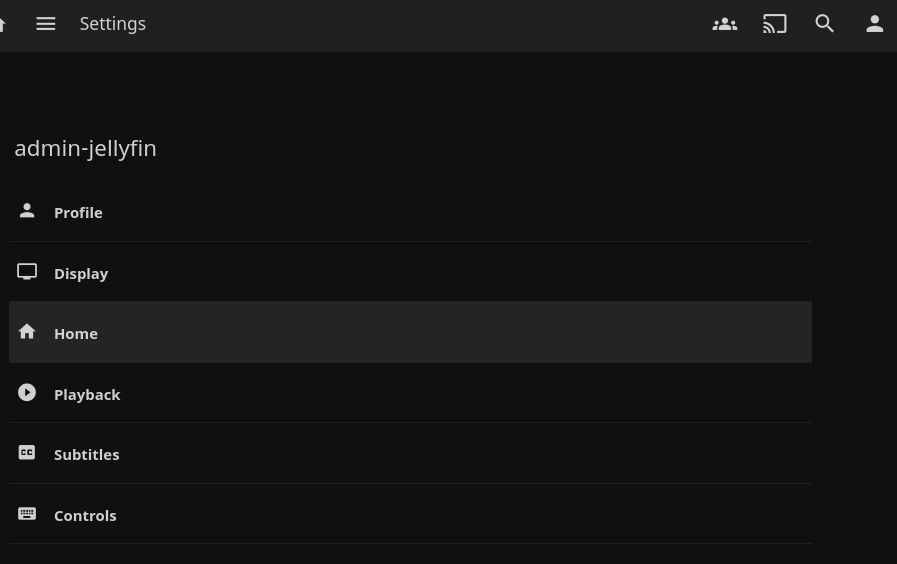Click the user account icon in header
Viewport: 897px width, 564px height.
click(875, 24)
